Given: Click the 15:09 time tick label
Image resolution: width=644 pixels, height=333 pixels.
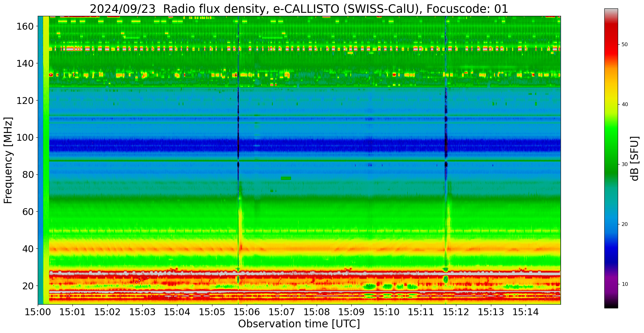Looking at the screenshot, I should tap(352, 311).
